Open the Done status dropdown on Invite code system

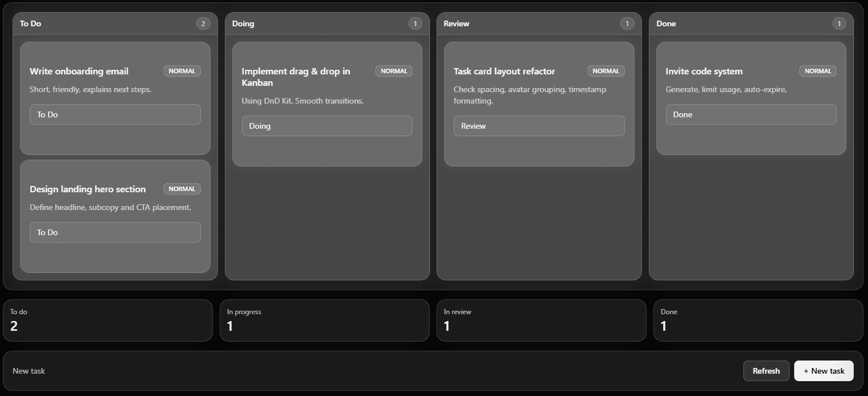(x=751, y=114)
